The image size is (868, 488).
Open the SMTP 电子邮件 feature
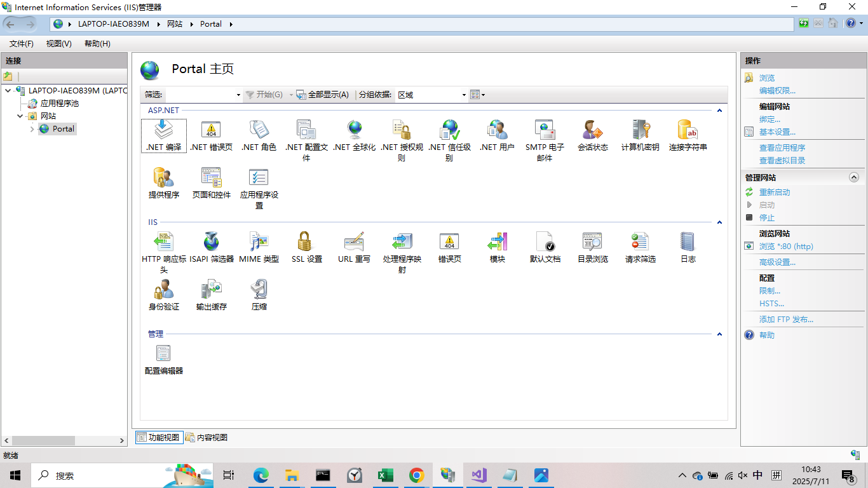tap(545, 140)
